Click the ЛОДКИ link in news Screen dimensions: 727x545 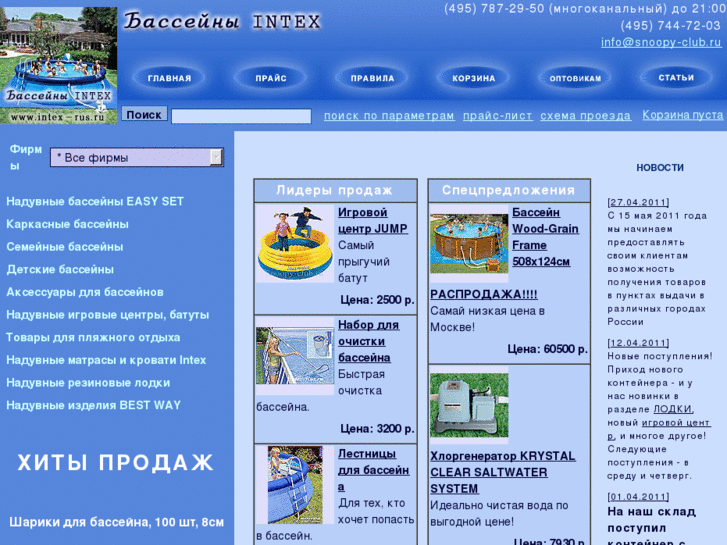[x=673, y=409]
